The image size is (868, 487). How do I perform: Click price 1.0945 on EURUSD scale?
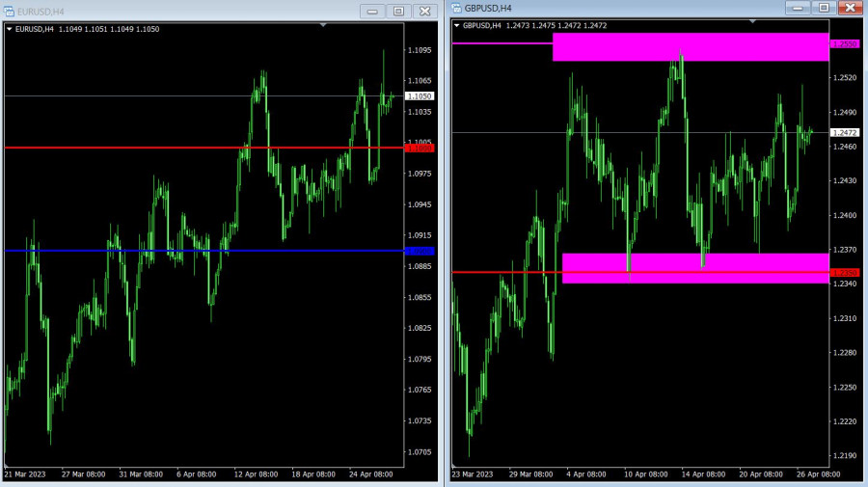420,204
